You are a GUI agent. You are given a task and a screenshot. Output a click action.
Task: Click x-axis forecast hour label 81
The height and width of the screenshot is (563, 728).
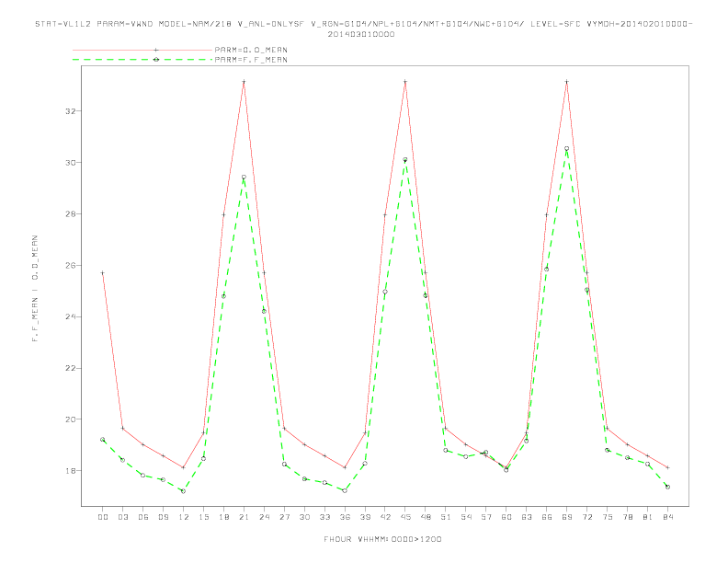pyautogui.click(x=648, y=517)
